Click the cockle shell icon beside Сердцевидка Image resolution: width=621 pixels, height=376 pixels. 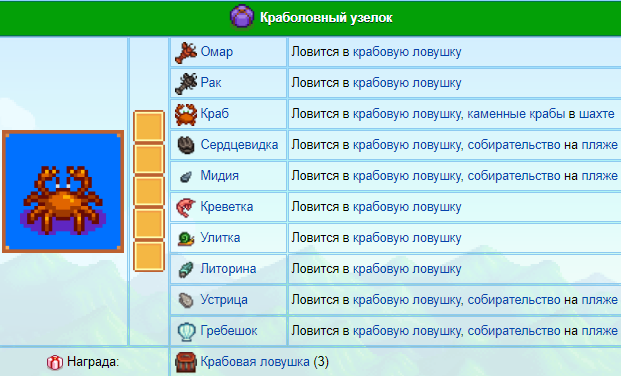tap(186, 145)
